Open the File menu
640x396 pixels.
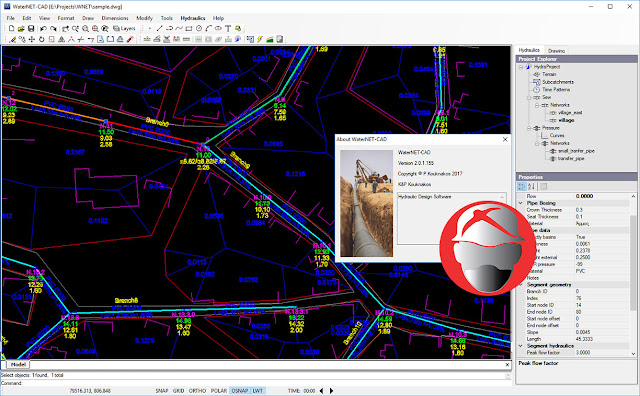tap(11, 18)
